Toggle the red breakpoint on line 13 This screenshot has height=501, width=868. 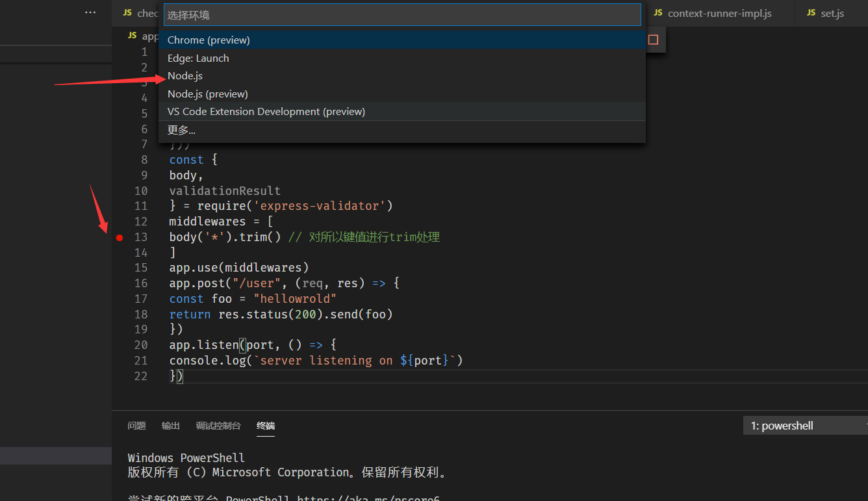click(x=120, y=238)
